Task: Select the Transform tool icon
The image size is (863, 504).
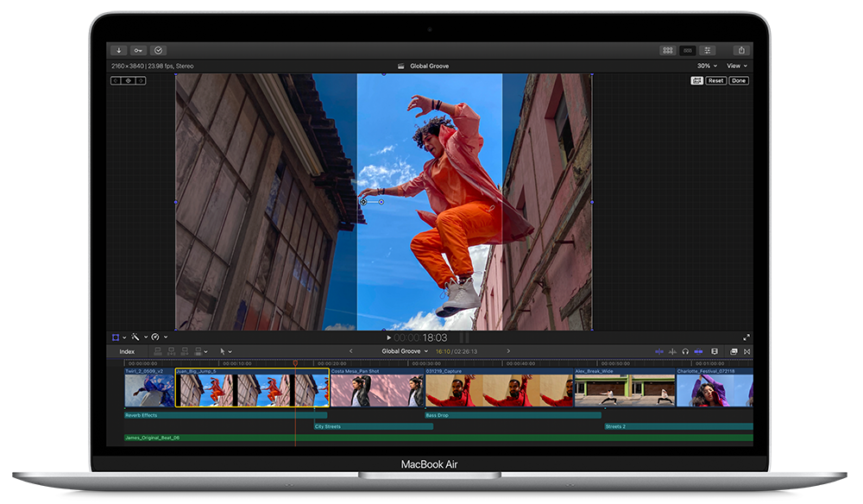Action: coord(116,337)
